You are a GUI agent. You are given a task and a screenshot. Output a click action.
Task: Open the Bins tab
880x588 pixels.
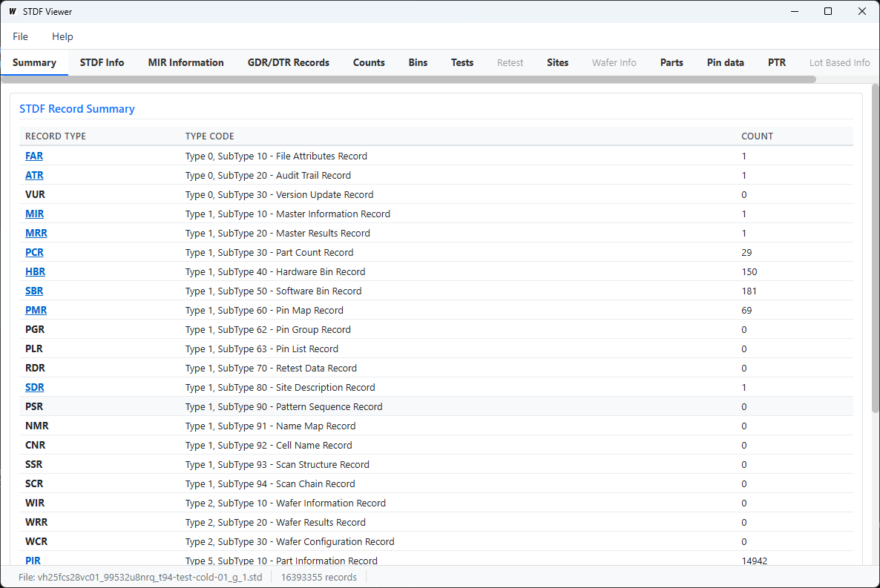[418, 62]
